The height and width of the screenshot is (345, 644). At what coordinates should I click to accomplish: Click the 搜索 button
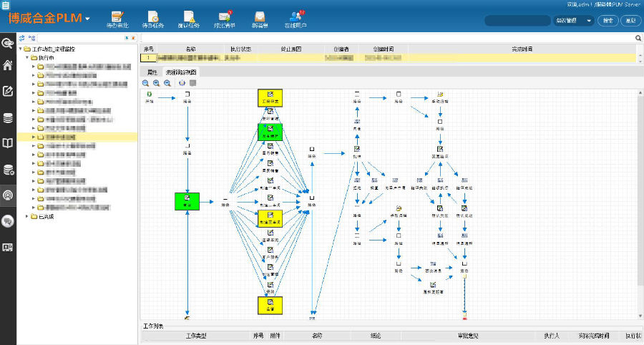pyautogui.click(x=608, y=21)
